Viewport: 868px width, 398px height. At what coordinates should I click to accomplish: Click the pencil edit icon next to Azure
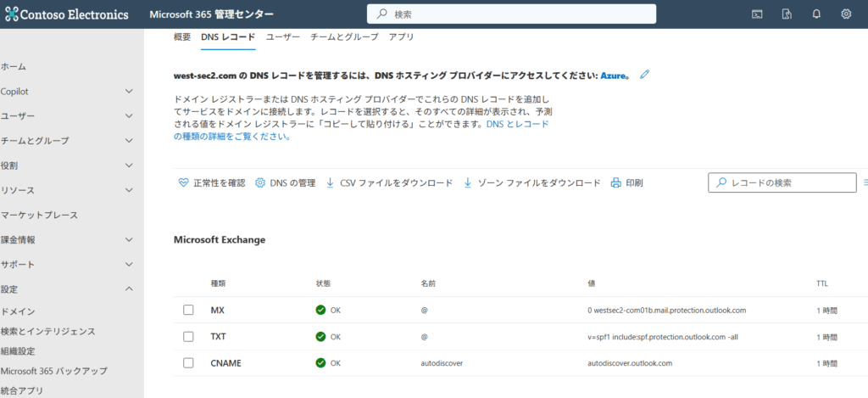644,75
